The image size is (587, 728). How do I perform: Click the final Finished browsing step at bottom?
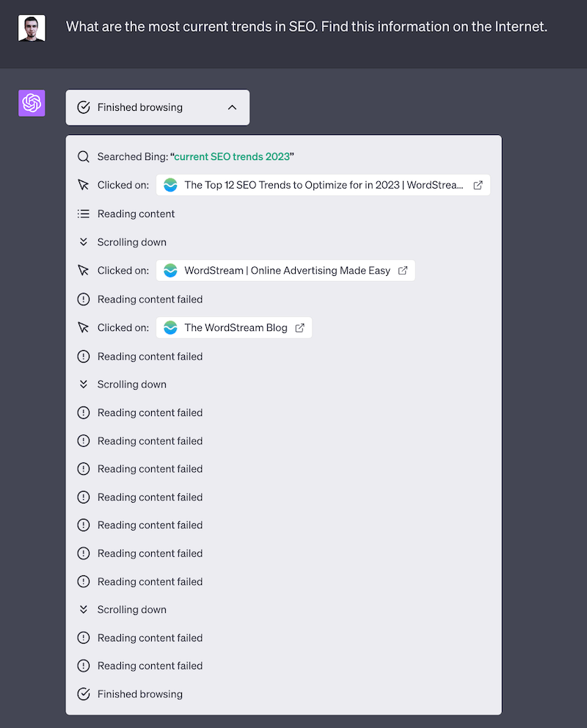(139, 694)
